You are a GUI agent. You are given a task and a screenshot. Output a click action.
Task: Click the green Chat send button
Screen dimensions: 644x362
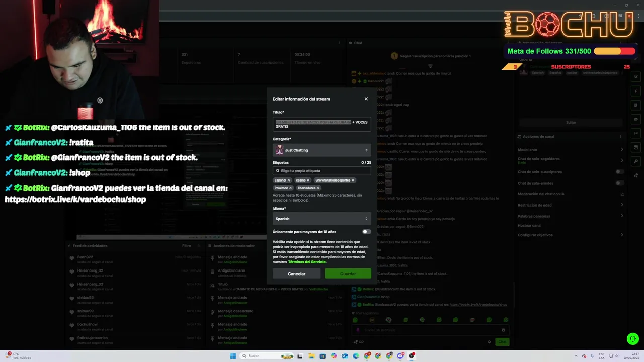[x=502, y=342]
